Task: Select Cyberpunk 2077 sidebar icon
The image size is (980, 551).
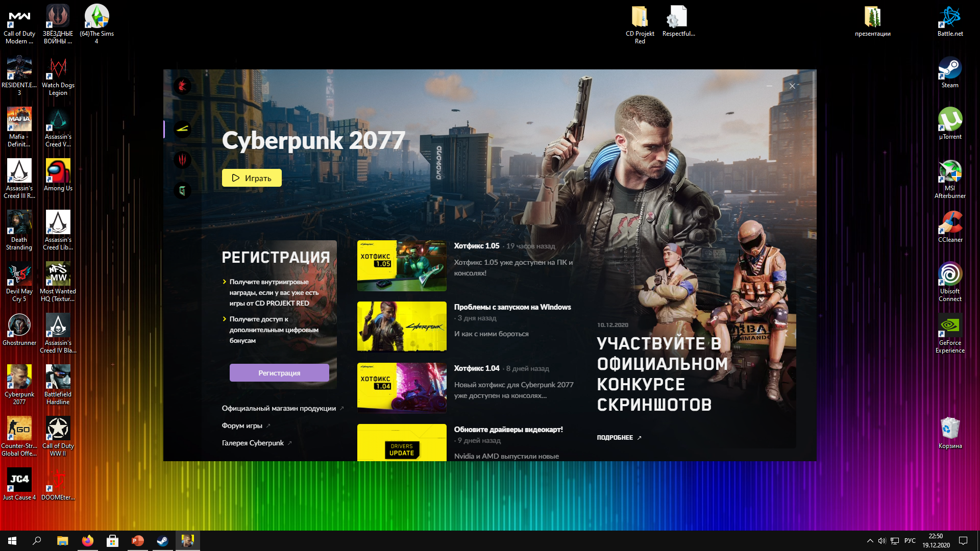Action: tap(182, 129)
